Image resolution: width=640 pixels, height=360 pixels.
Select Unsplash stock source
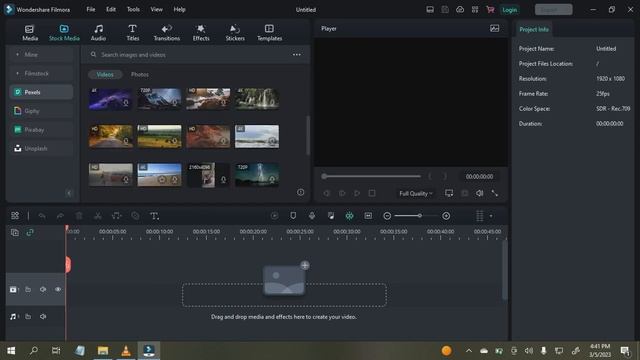(41, 149)
